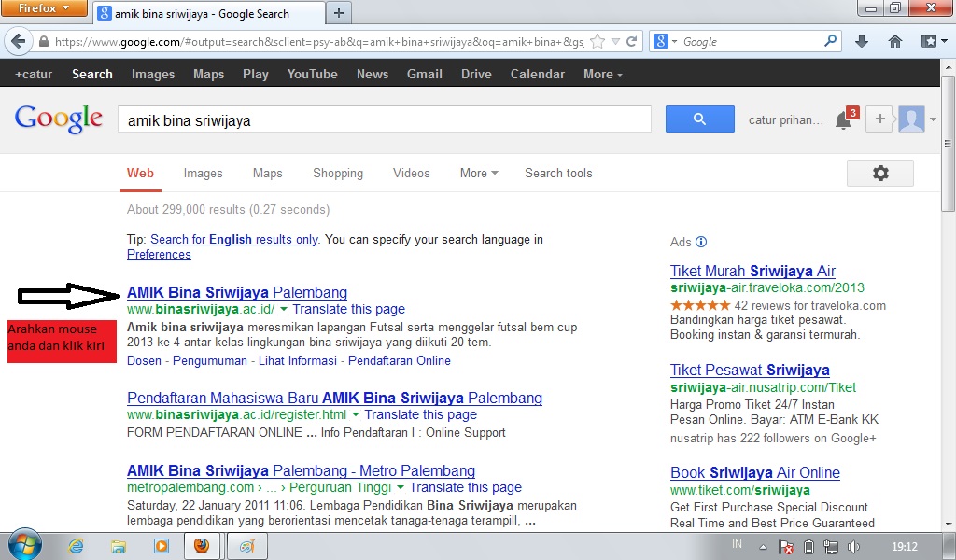
Task: Open the Preferences link
Action: [159, 255]
